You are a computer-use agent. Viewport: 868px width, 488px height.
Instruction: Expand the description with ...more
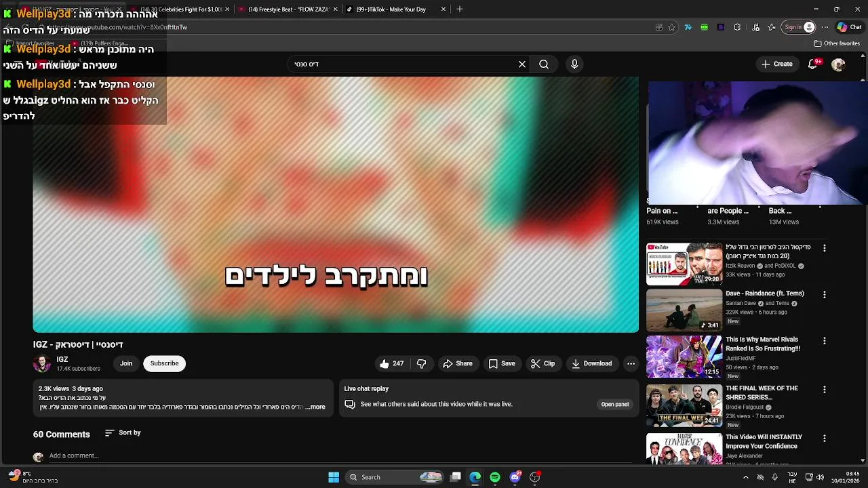pos(315,407)
